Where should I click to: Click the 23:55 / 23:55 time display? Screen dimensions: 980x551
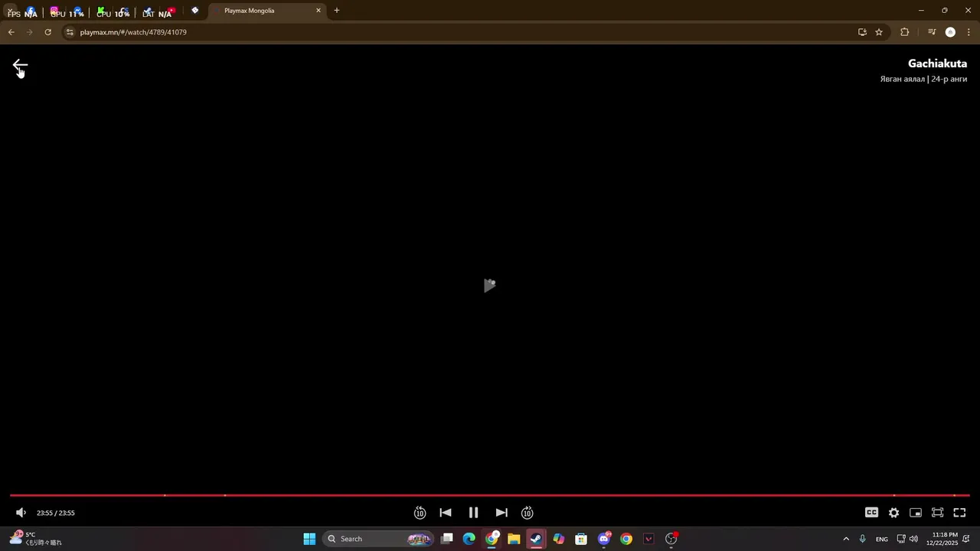[56, 513]
